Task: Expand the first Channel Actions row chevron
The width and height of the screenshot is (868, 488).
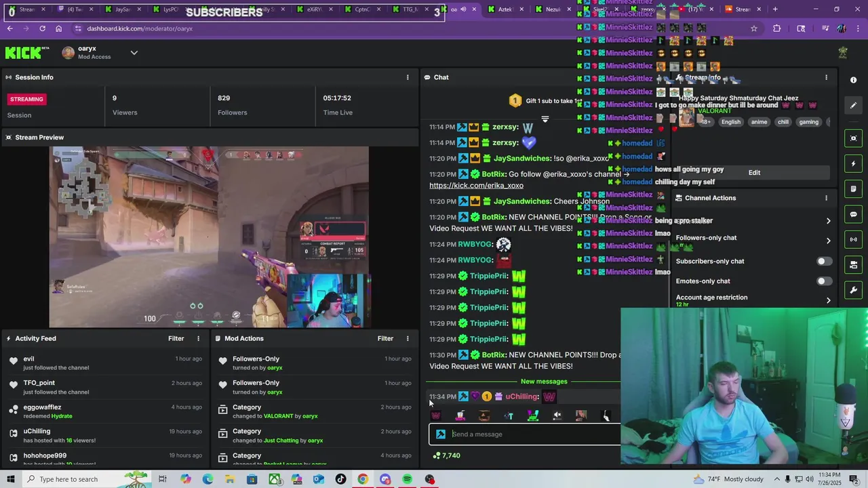Action: (829, 221)
